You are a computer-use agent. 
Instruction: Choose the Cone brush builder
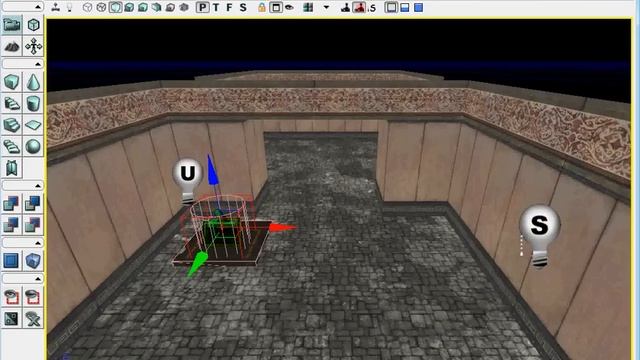33,82
